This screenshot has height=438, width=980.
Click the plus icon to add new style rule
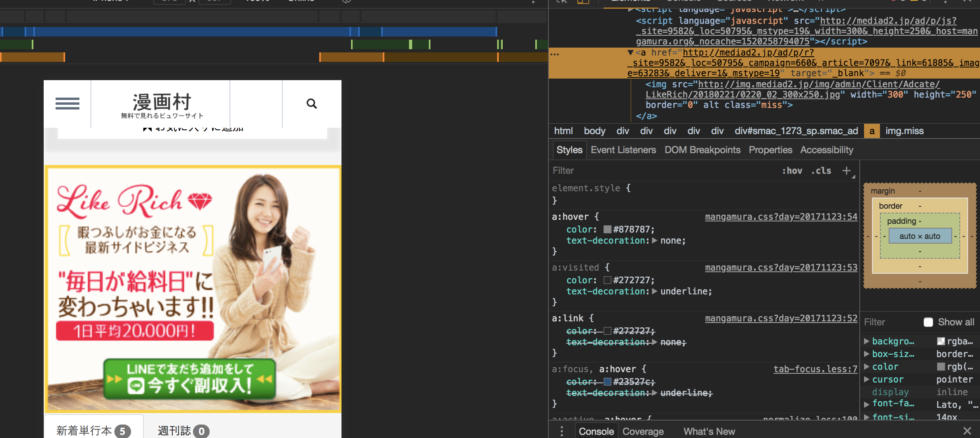(846, 171)
